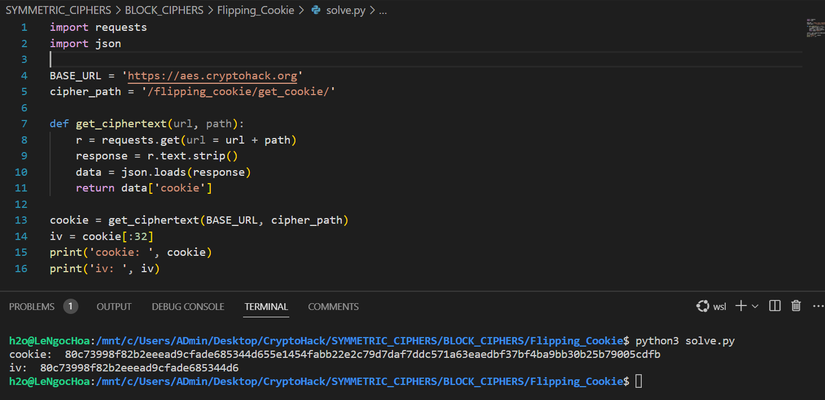
Task: Click the terminal prompt cursor on last line
Action: pyautogui.click(x=638, y=381)
